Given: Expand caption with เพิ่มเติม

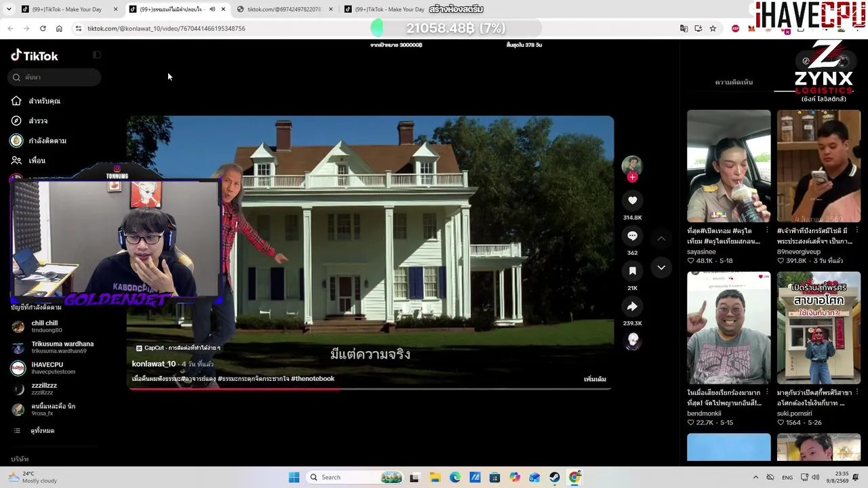Looking at the screenshot, I should (x=595, y=379).
